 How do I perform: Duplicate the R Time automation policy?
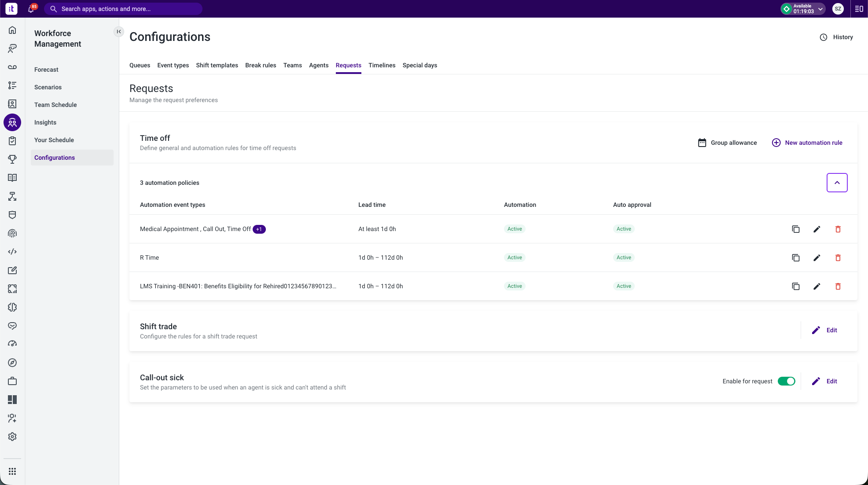(x=795, y=257)
